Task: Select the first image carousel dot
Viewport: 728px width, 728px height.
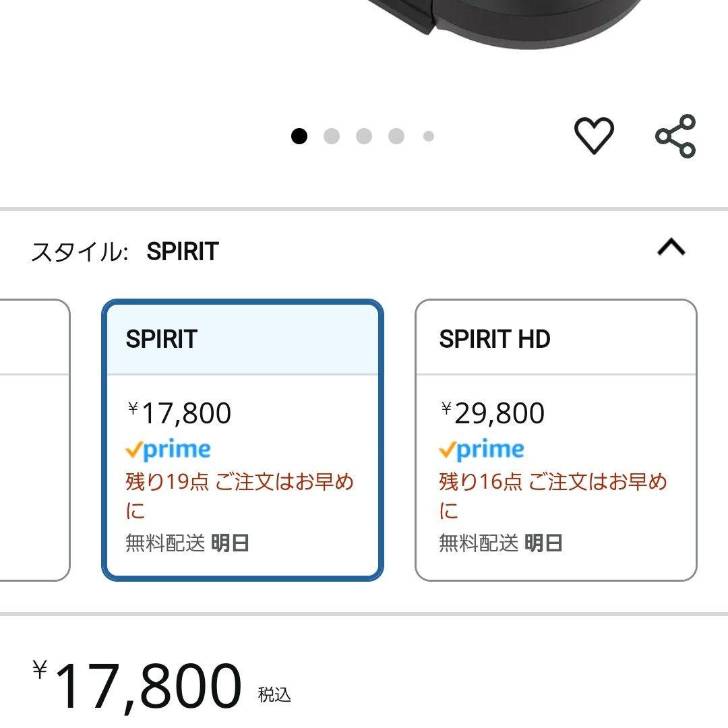Action: click(x=299, y=137)
